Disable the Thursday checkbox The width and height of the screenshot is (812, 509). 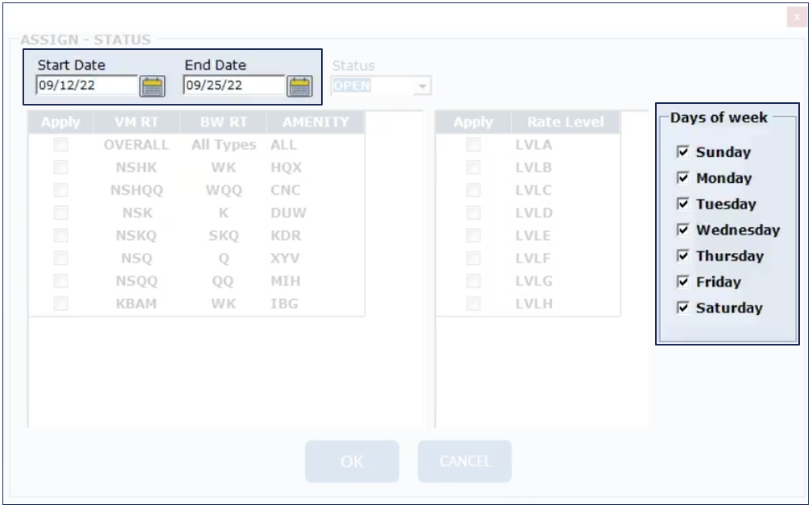point(683,255)
